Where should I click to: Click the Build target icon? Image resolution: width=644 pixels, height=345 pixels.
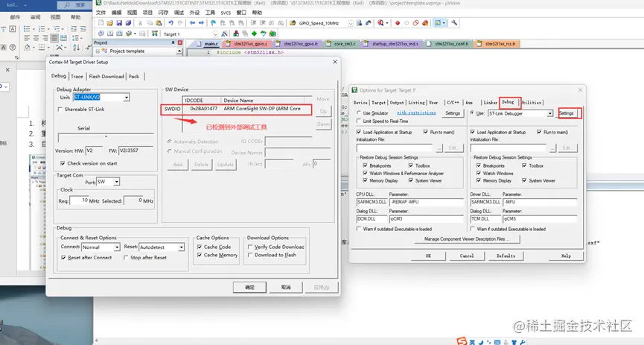tap(110, 34)
